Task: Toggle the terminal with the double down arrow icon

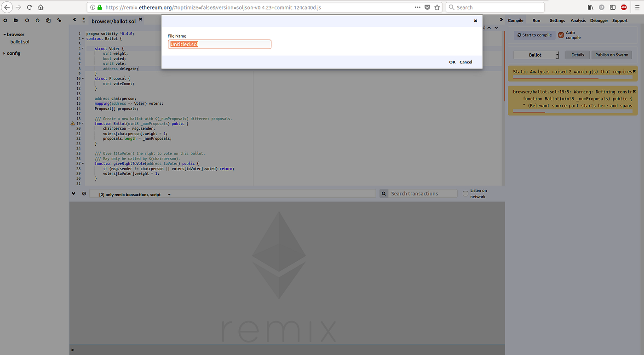Action: (74, 194)
